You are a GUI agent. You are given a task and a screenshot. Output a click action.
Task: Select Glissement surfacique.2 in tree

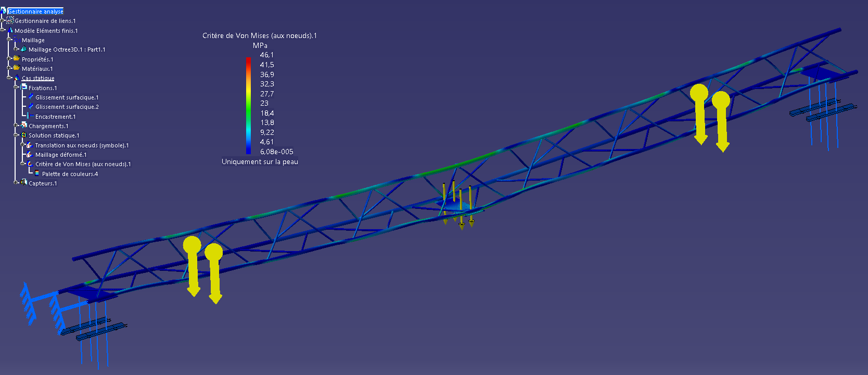[67, 107]
